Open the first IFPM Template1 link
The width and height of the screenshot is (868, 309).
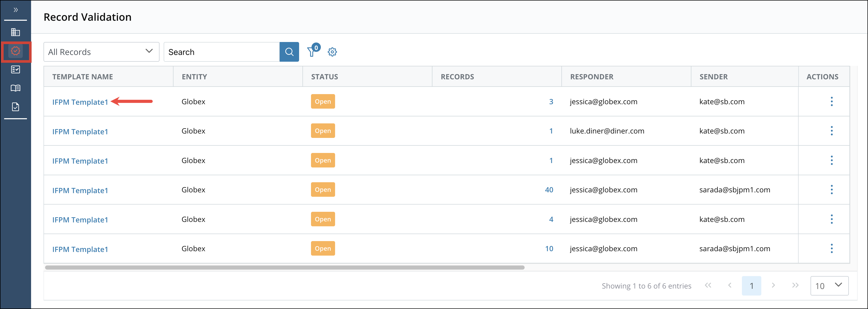80,102
